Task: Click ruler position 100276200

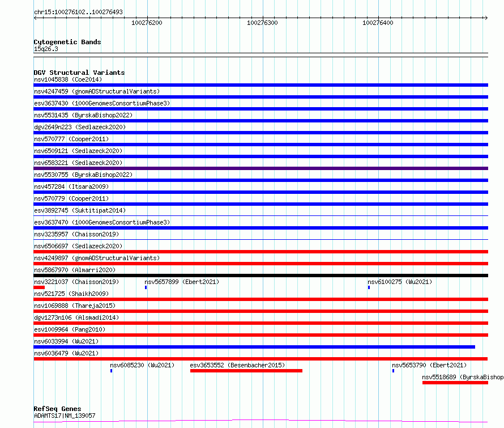Action: 147,23
